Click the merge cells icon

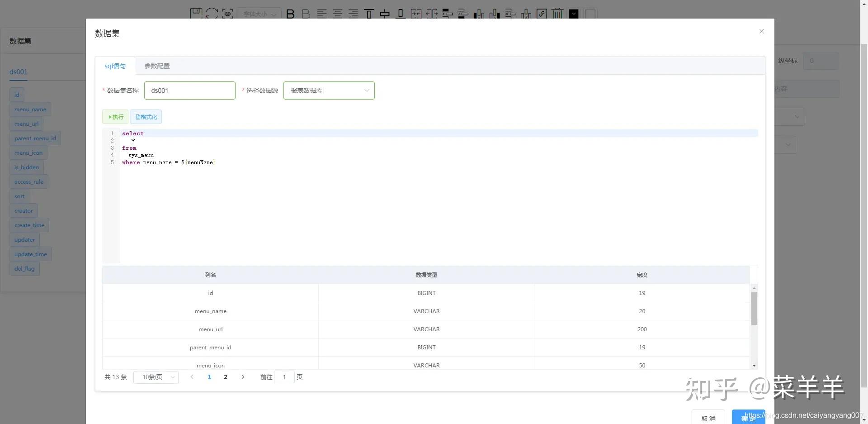[416, 14]
